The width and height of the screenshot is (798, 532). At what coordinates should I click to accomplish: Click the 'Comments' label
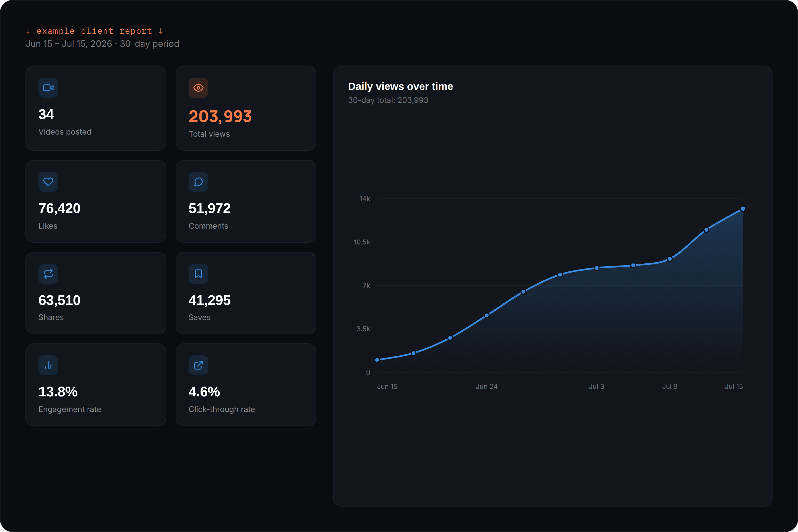(x=208, y=226)
